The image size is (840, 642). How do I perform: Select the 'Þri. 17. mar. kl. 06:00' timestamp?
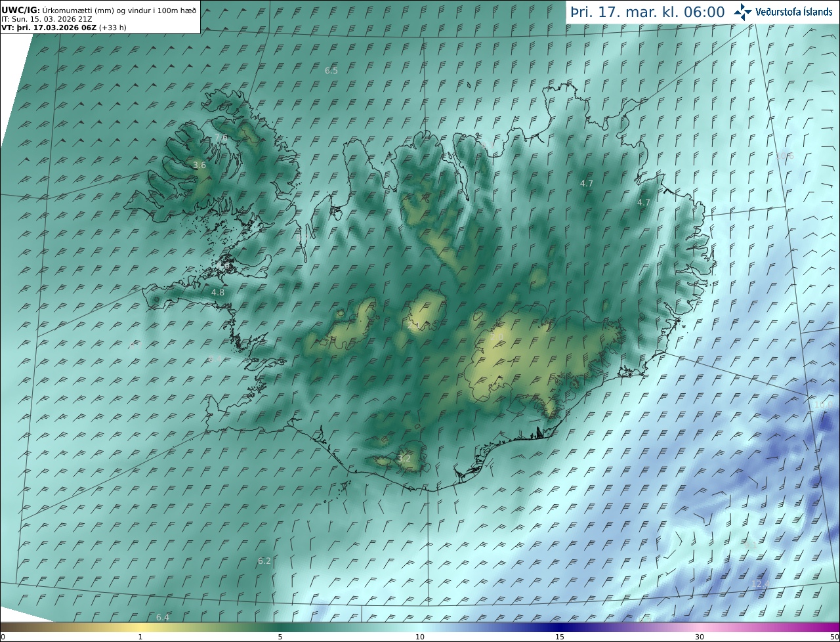[x=648, y=12]
